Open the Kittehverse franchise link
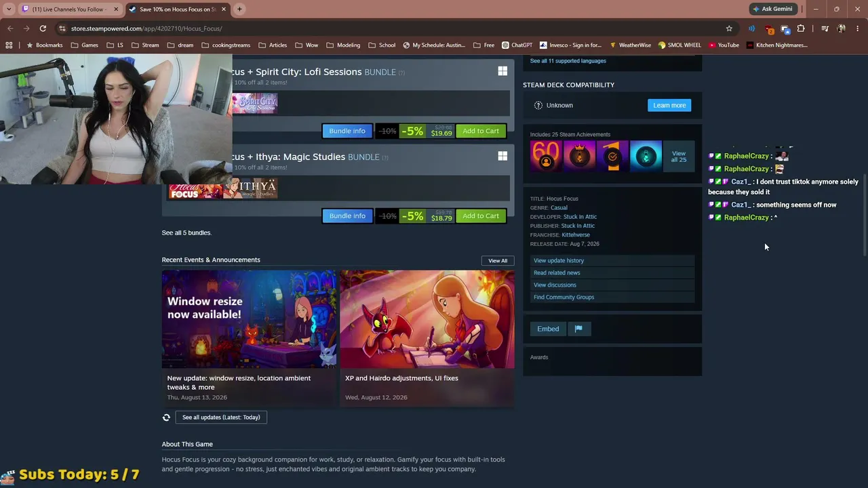 click(576, 235)
